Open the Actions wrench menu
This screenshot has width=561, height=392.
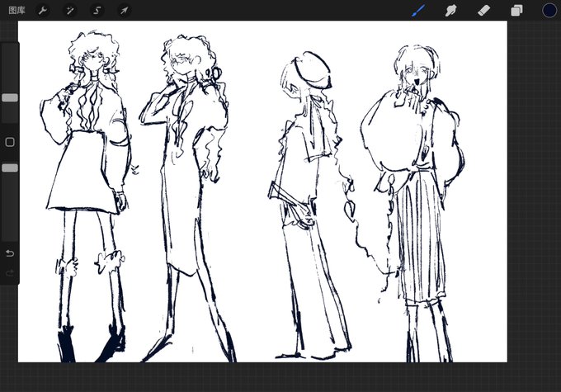[x=43, y=11]
